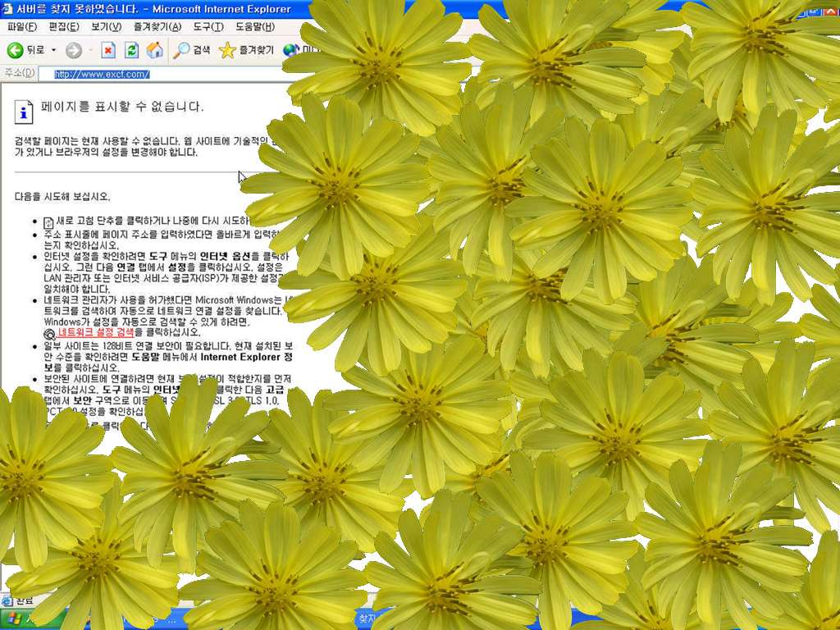Screen dimensions: 840x630
Task: Expand the Back button history dropdown arrow
Action: click(x=54, y=51)
